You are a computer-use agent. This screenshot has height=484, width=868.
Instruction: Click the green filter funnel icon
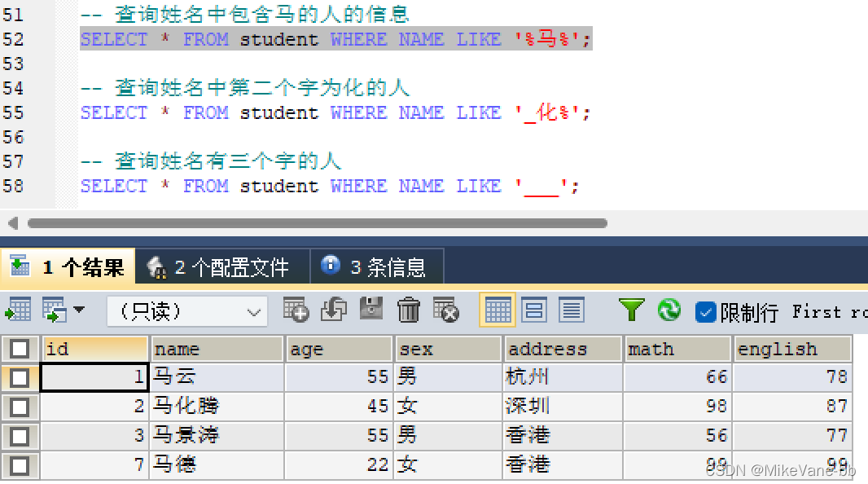click(x=631, y=310)
